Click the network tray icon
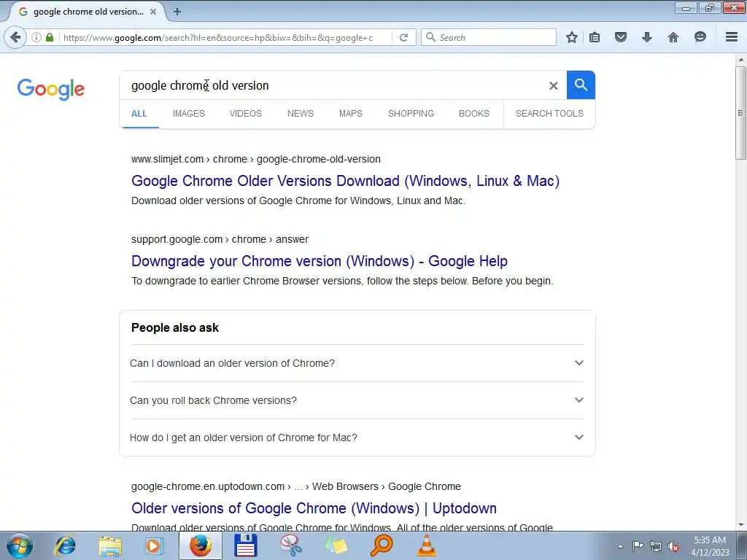Image resolution: width=747 pixels, height=560 pixels. 656,546
